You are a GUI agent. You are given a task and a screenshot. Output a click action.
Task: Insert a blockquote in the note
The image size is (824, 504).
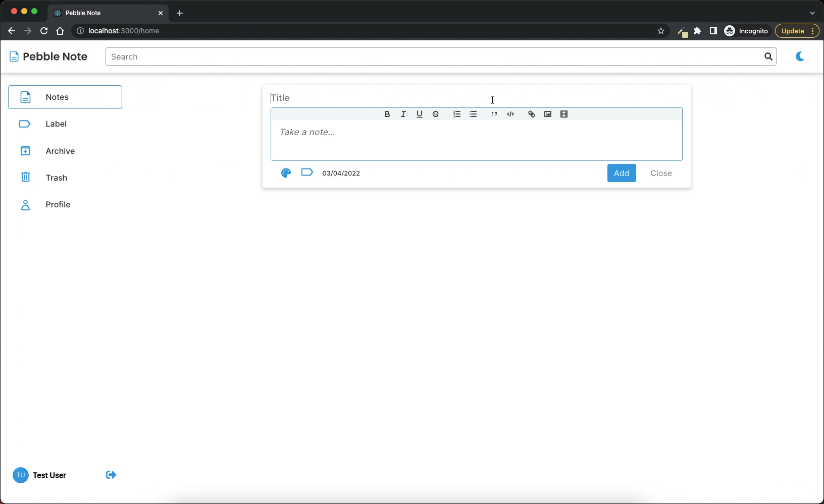tap(494, 114)
